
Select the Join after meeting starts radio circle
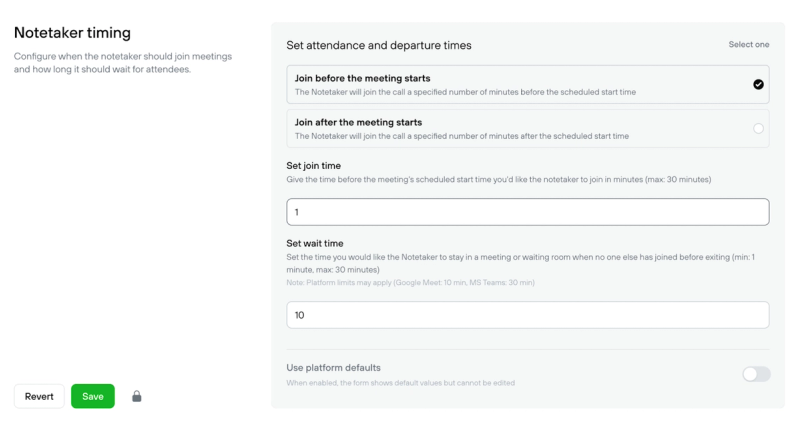pos(758,129)
